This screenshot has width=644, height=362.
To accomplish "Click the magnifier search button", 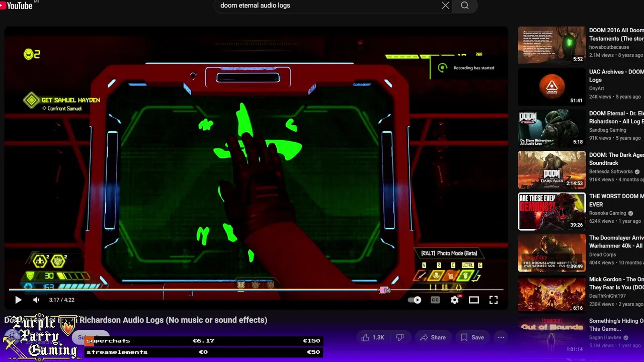I will [465, 6].
